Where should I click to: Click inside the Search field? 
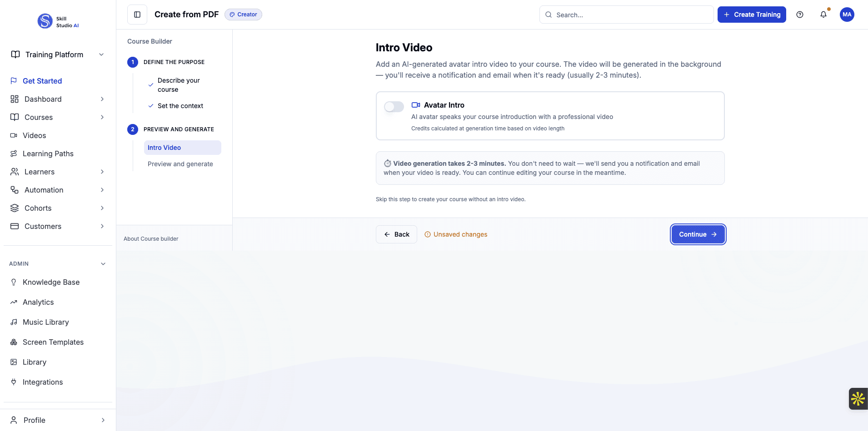[x=626, y=15]
